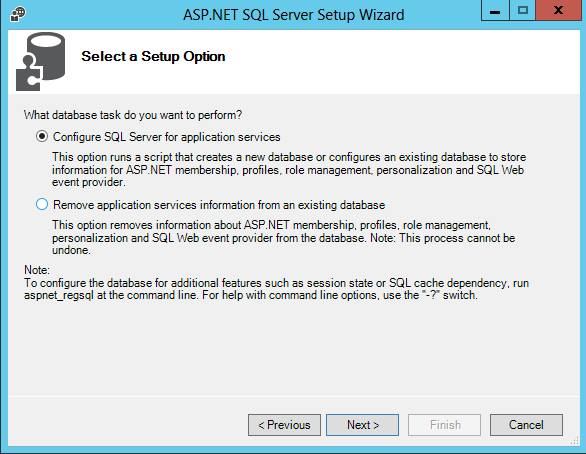The height and width of the screenshot is (454, 586).
Task: Click the window resize grip corner
Action: click(x=574, y=441)
